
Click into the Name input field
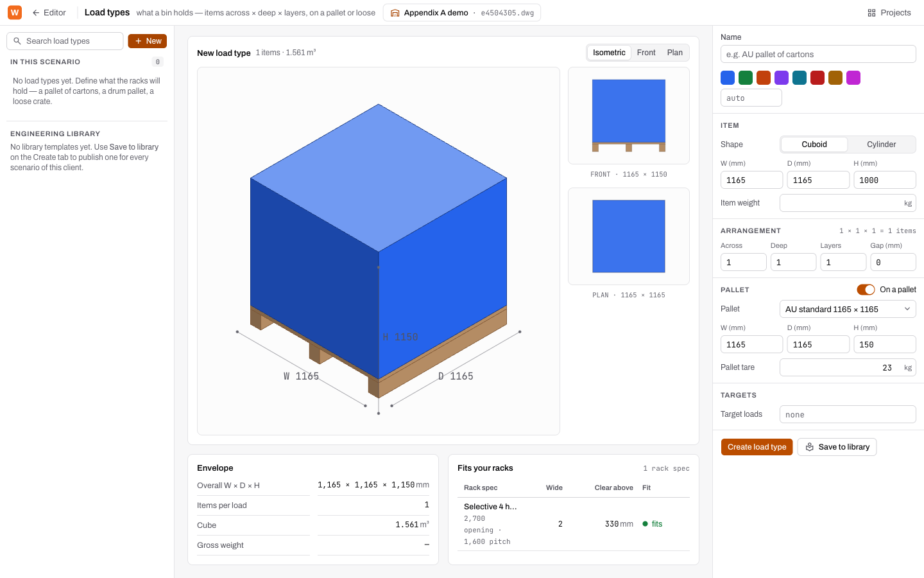[818, 54]
